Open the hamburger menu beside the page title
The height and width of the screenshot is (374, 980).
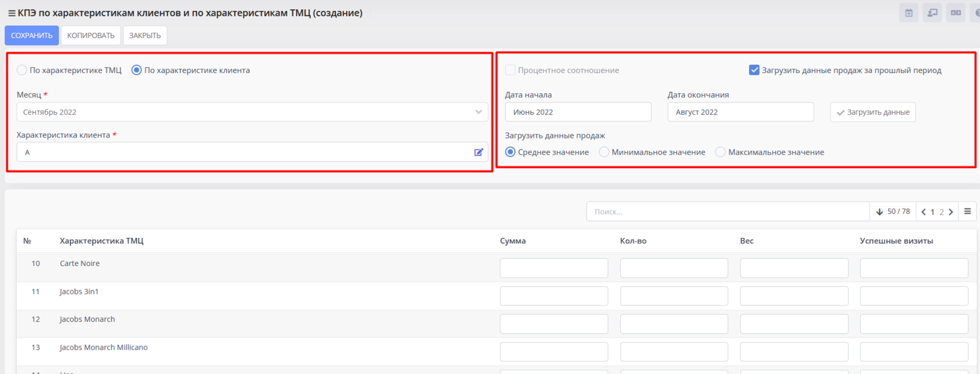(x=12, y=13)
